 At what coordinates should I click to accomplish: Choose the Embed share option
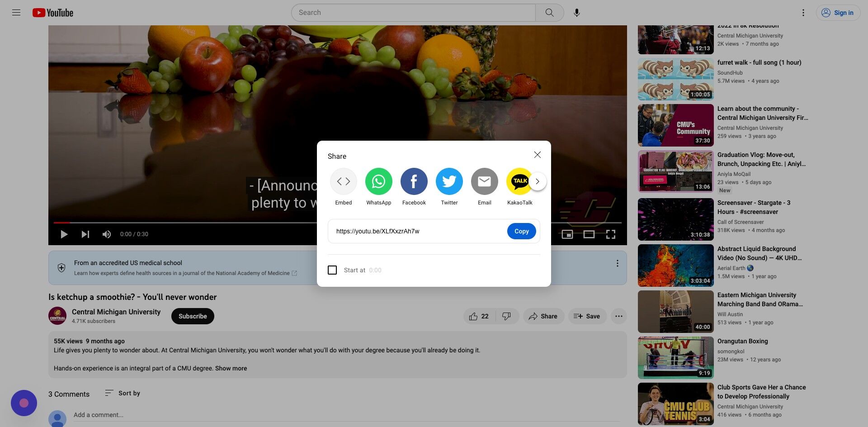coord(344,187)
